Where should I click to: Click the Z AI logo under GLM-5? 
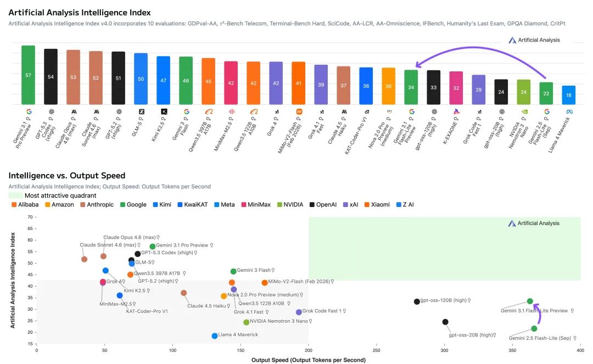tap(141, 111)
